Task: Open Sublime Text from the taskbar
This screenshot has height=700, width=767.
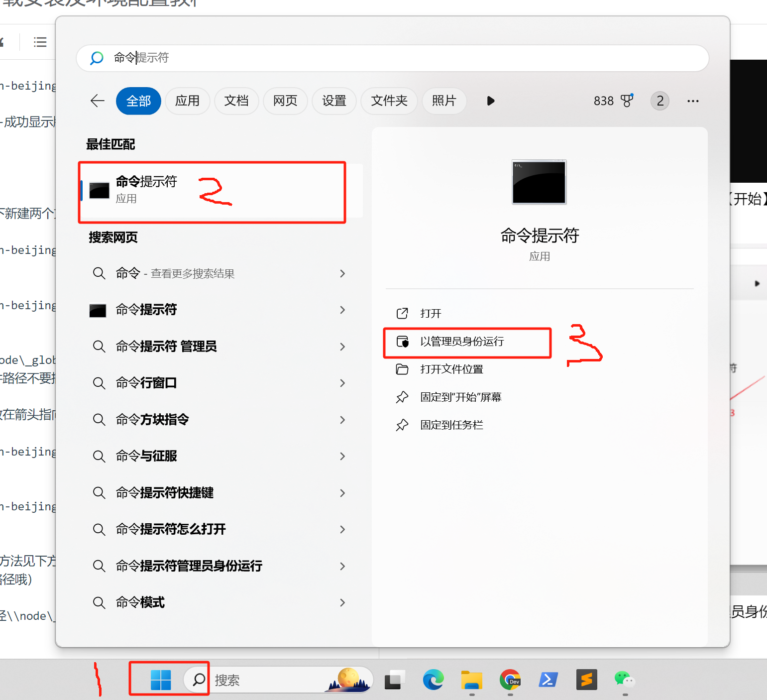Action: 587,680
